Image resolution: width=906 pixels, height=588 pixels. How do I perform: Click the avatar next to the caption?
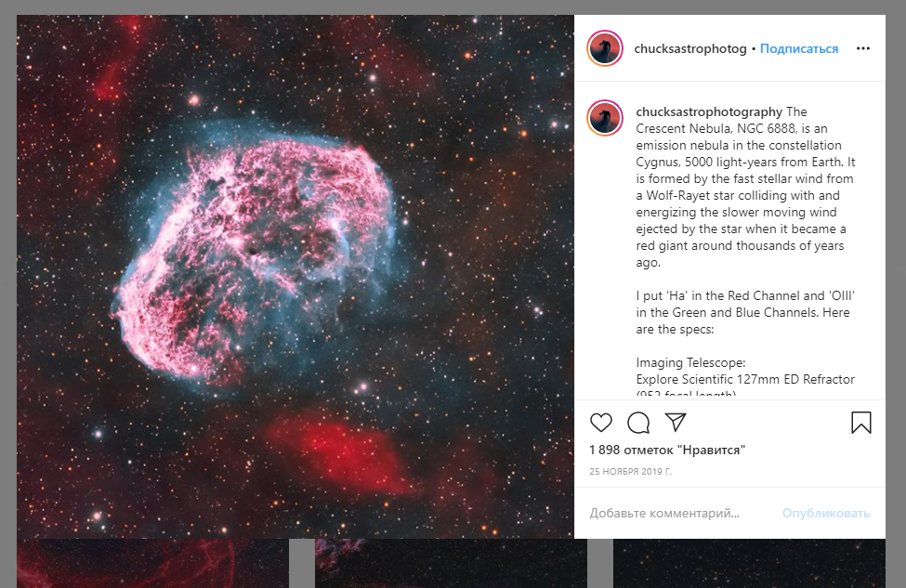605,118
